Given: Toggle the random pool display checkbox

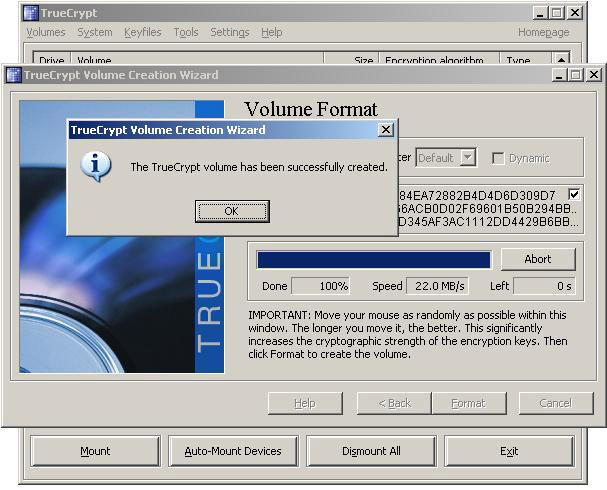Looking at the screenshot, I should (x=574, y=194).
